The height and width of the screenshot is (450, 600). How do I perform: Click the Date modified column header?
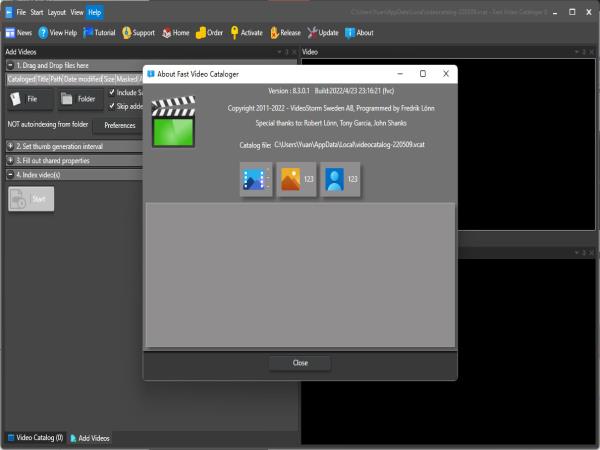(82, 78)
